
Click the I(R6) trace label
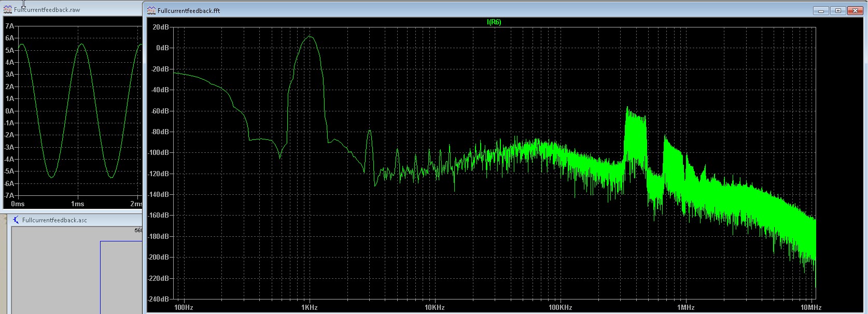pyautogui.click(x=494, y=22)
